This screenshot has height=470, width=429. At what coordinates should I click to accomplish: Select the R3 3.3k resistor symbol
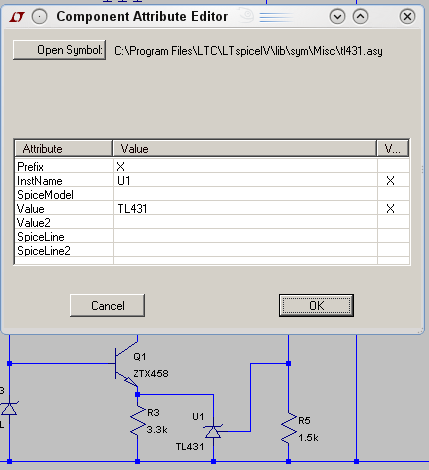click(x=137, y=421)
